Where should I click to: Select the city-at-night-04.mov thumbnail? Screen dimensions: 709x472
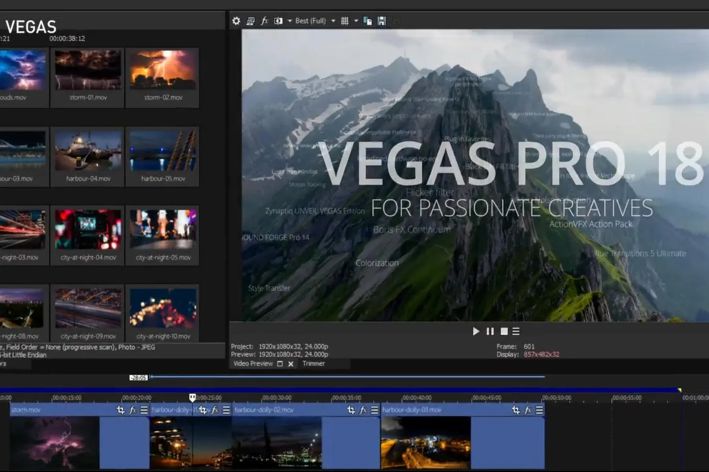pyautogui.click(x=88, y=230)
